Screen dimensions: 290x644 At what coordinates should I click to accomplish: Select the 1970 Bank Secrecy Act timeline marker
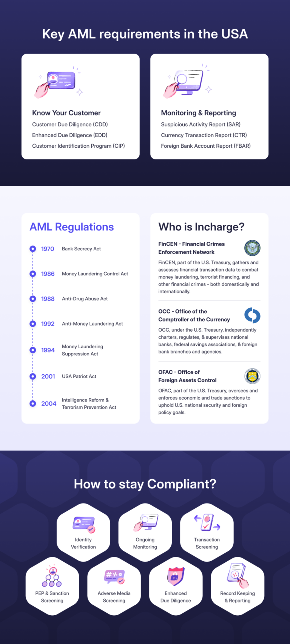(33, 249)
